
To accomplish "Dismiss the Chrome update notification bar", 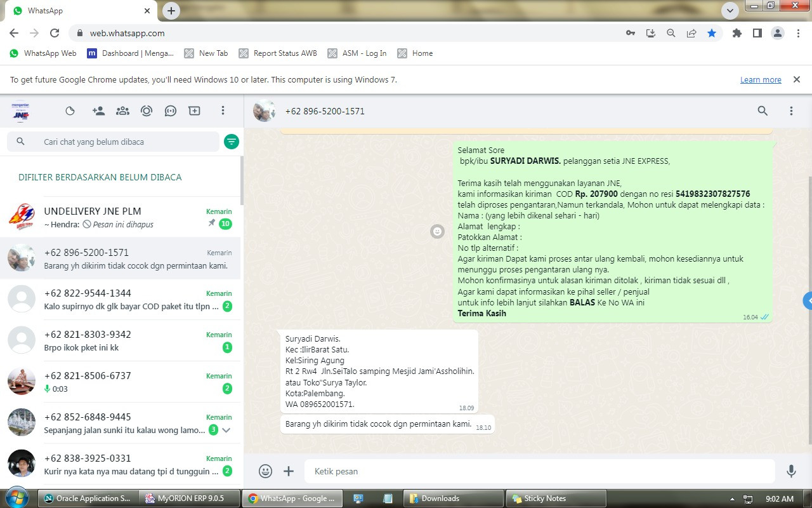I will 796,79.
